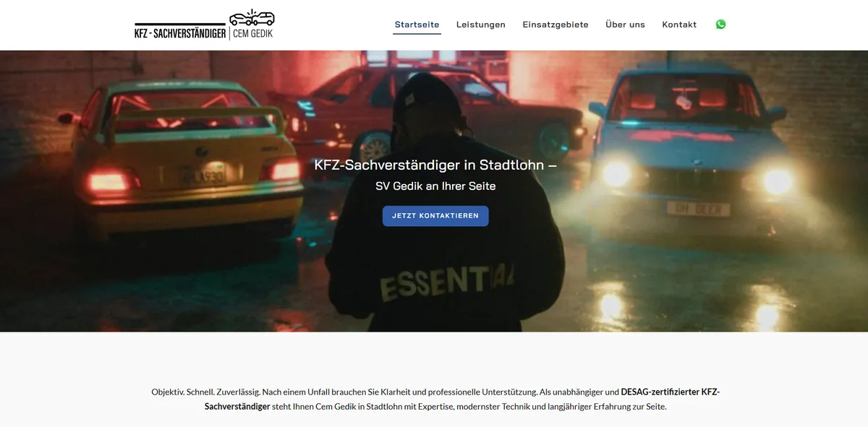Click the KFZ-Sachverständiger logo text

(x=180, y=33)
